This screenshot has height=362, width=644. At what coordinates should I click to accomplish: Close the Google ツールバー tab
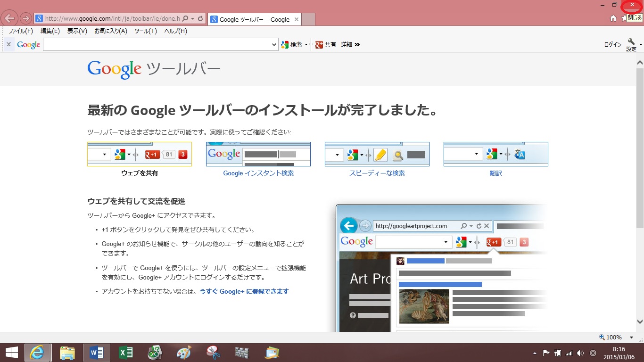(x=296, y=19)
